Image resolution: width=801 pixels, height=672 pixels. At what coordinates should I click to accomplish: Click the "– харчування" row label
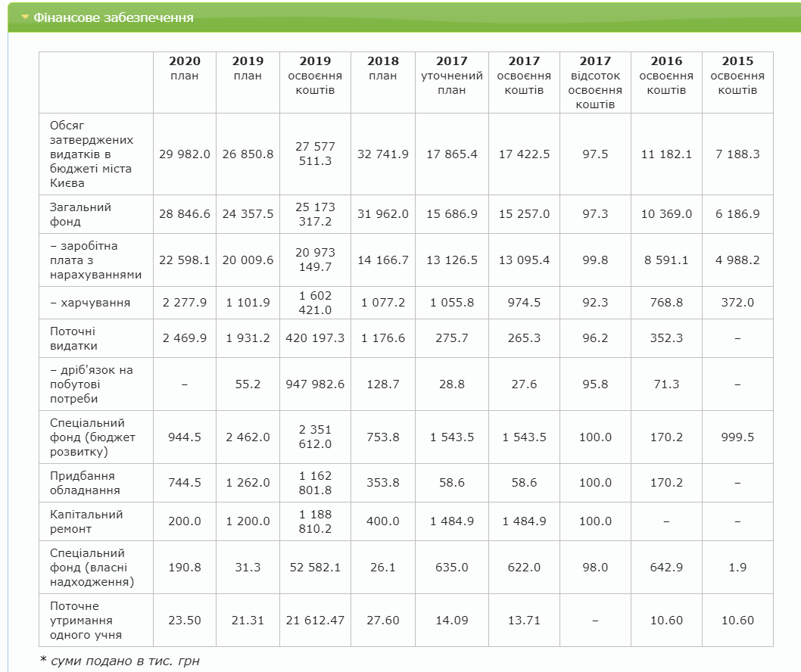coord(90,303)
